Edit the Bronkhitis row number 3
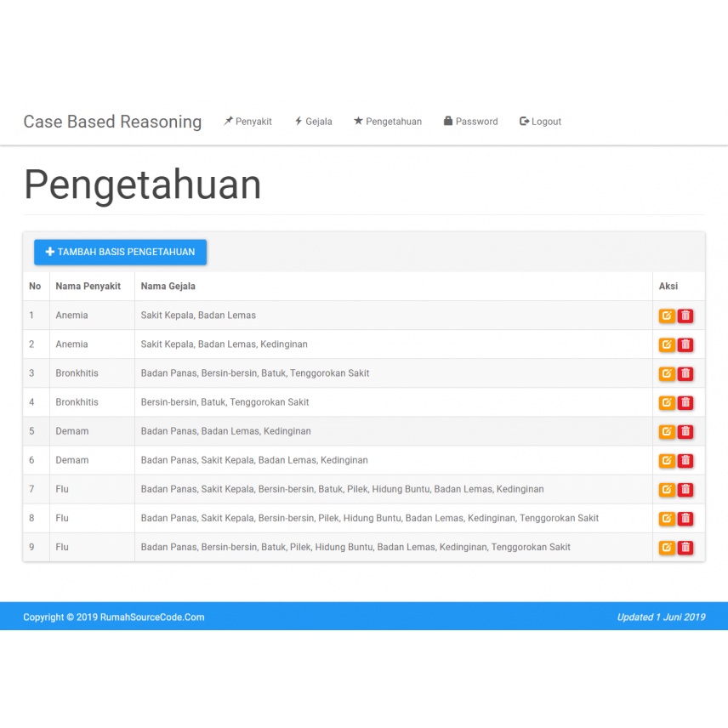The width and height of the screenshot is (728, 728). click(667, 373)
